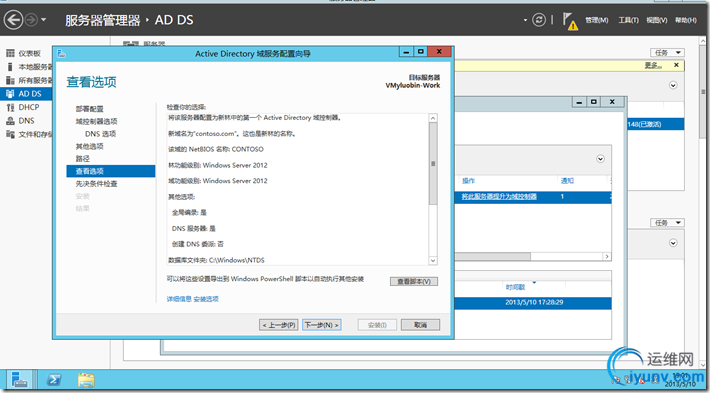Viewport: 710px width, 393px height.
Task: Open the upper 任务 dropdown
Action: point(667,53)
